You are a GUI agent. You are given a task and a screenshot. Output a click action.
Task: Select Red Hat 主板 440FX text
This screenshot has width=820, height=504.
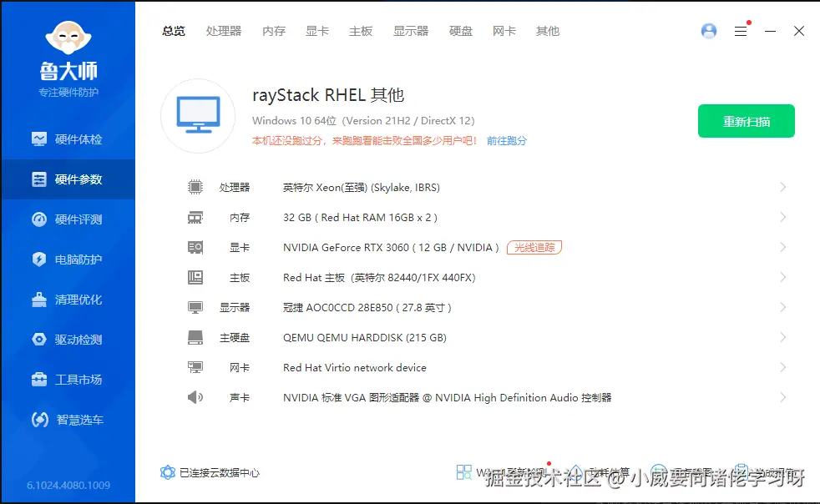coord(379,278)
